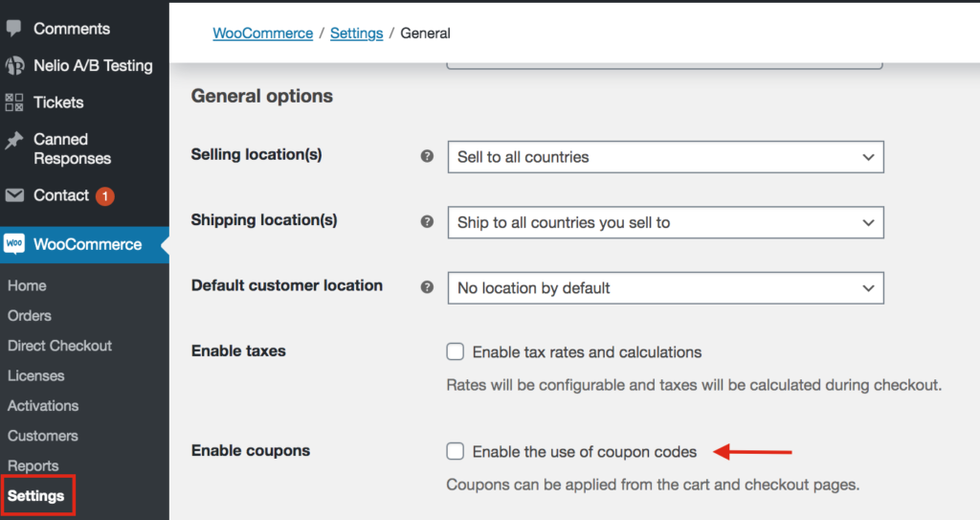
Task: Click help icon next to Selling location(s)
Action: pos(428,156)
